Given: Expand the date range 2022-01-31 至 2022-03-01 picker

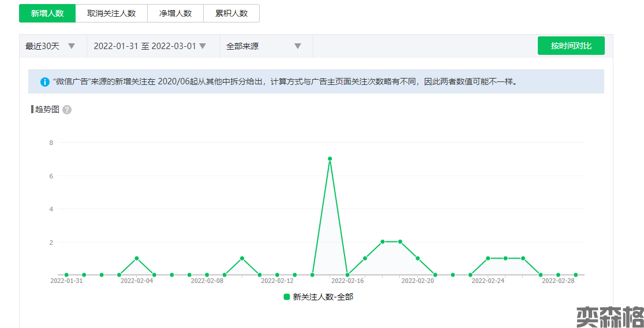Looking at the screenshot, I should [150, 46].
